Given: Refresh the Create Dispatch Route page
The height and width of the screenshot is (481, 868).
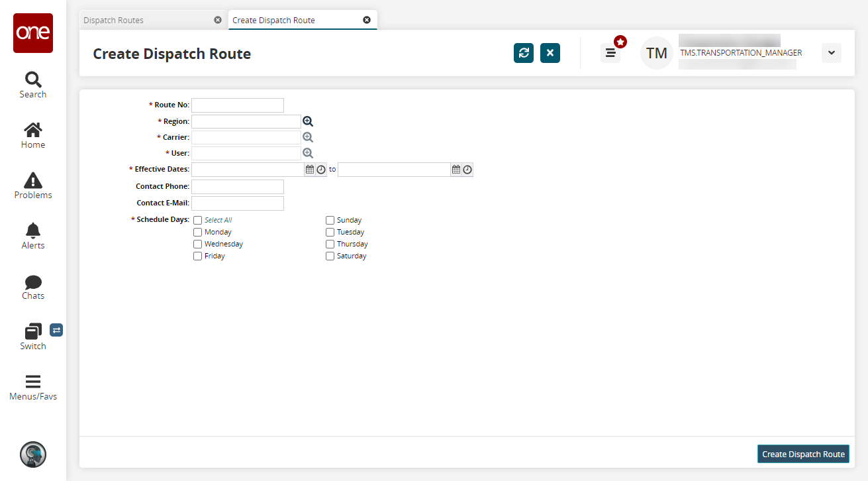Looking at the screenshot, I should (524, 53).
